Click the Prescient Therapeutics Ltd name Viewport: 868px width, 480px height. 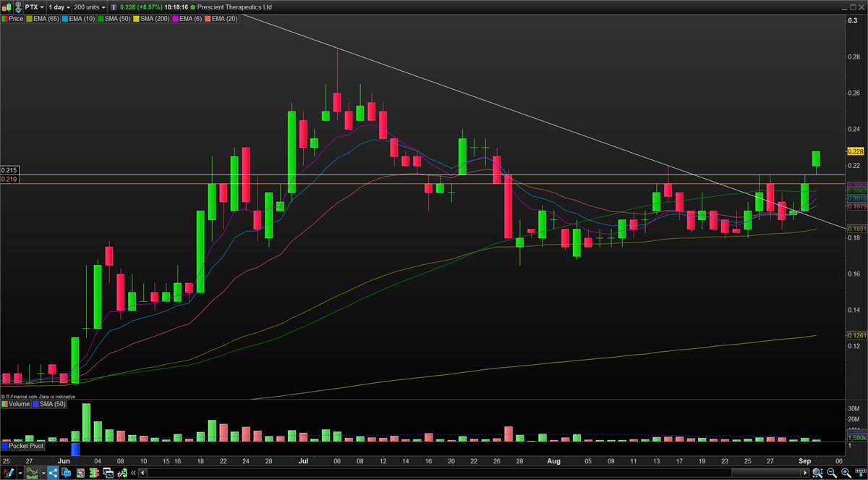pyautogui.click(x=234, y=7)
